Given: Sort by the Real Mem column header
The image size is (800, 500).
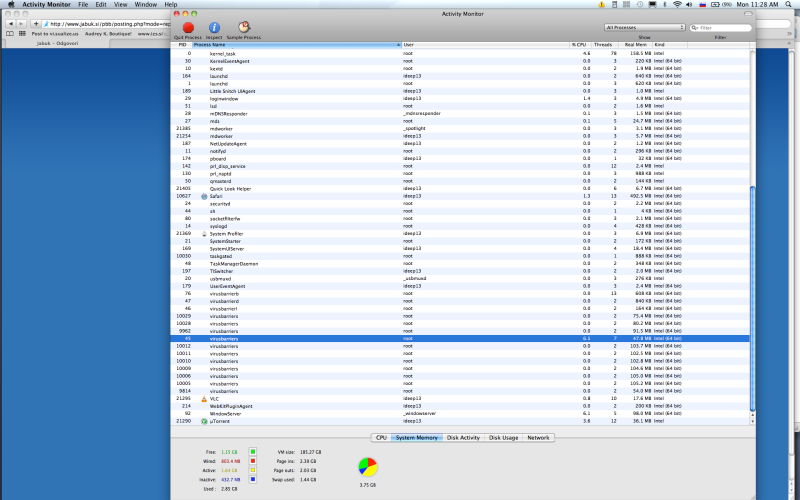Looking at the screenshot, I should (x=635, y=45).
